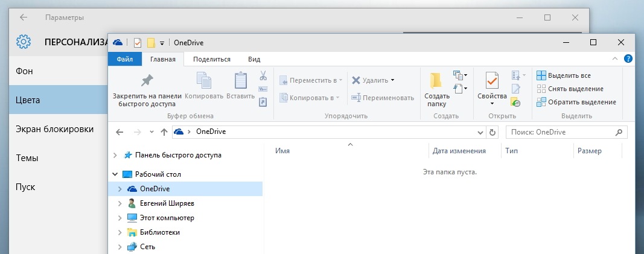The width and height of the screenshot is (644, 254).
Task: Click the Copy path icon under the scissors
Action: [x=263, y=89]
